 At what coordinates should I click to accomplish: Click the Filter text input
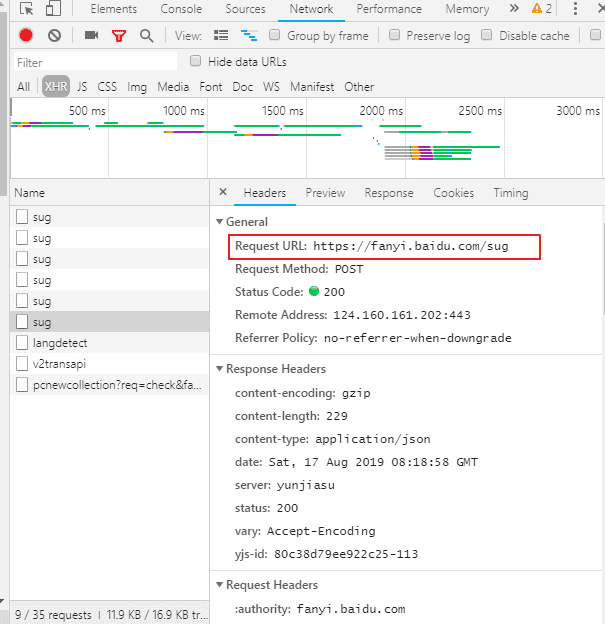(95, 62)
